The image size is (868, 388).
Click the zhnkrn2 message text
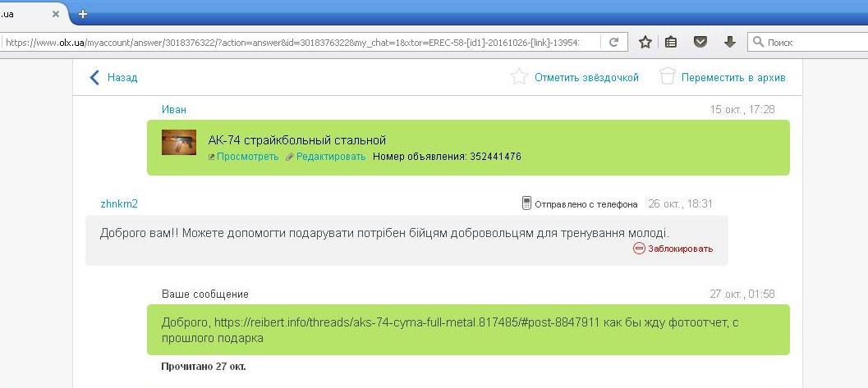pyautogui.click(x=385, y=233)
